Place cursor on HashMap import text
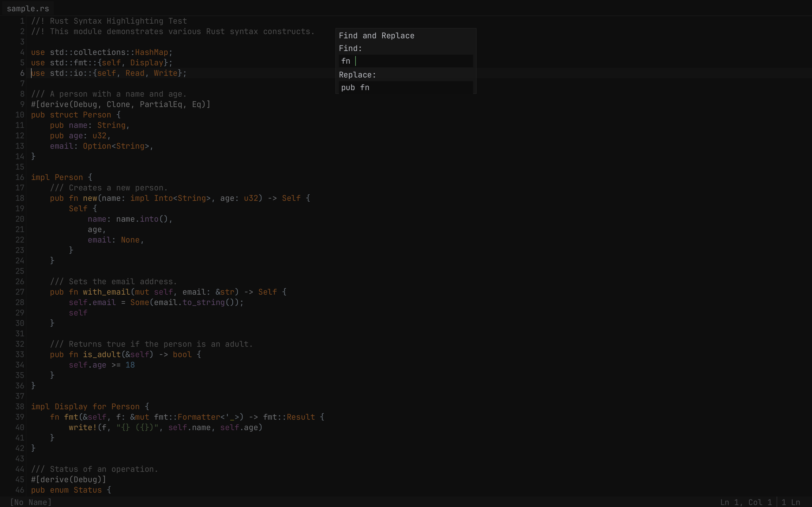Viewport: 812px width, 507px height. (x=151, y=52)
